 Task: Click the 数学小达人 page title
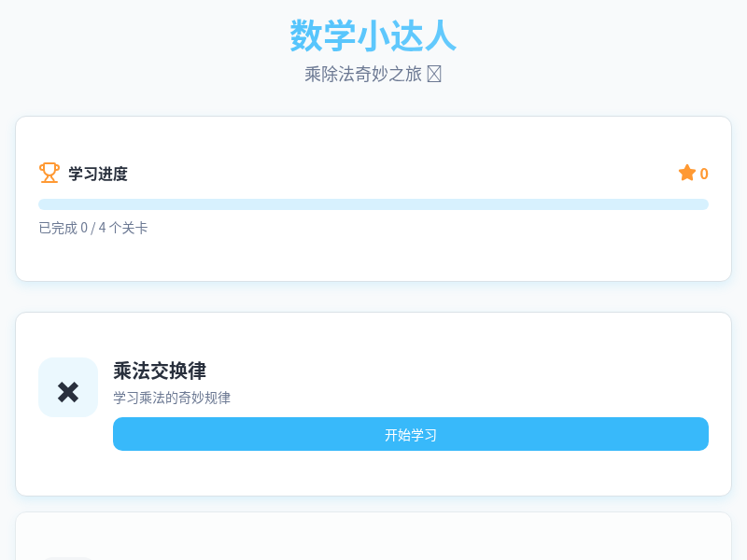pyautogui.click(x=373, y=36)
